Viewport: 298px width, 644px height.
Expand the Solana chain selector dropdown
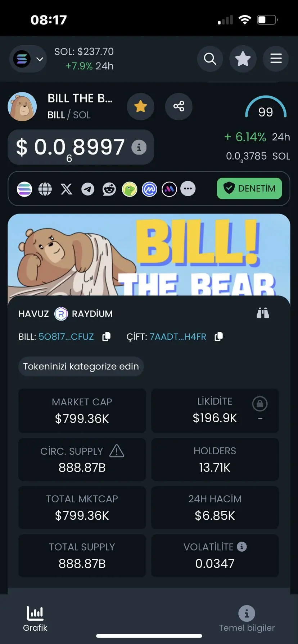coord(28,59)
